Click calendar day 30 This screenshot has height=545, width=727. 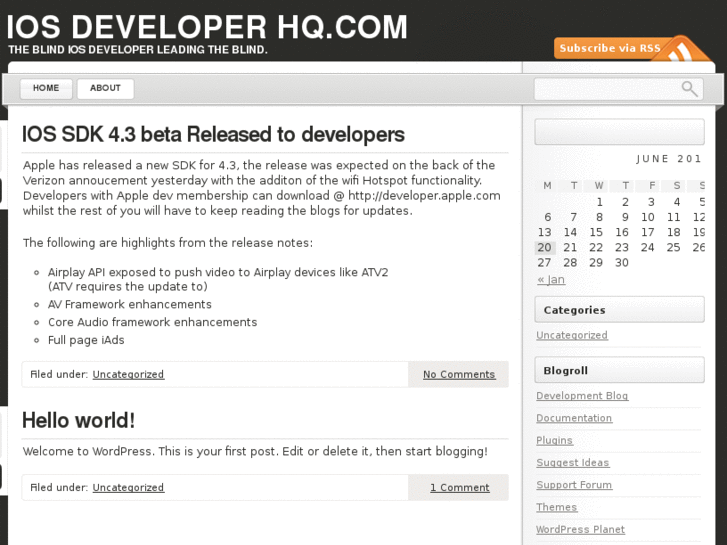click(x=621, y=263)
